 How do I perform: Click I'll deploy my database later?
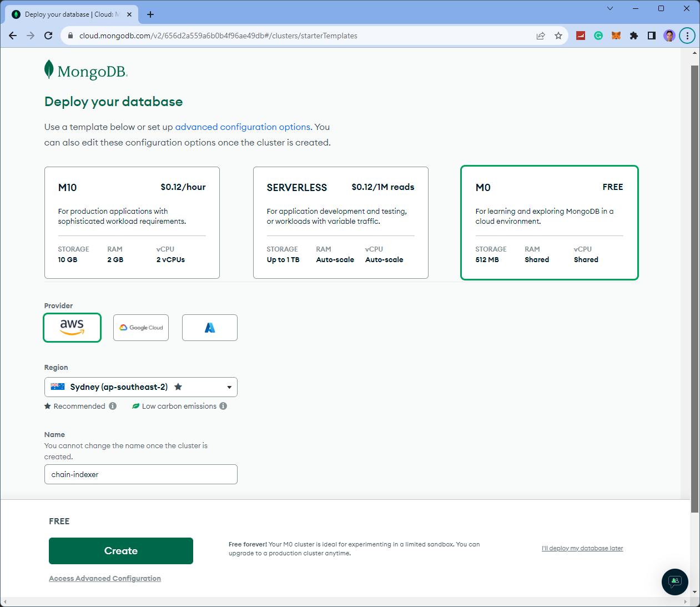coord(582,548)
